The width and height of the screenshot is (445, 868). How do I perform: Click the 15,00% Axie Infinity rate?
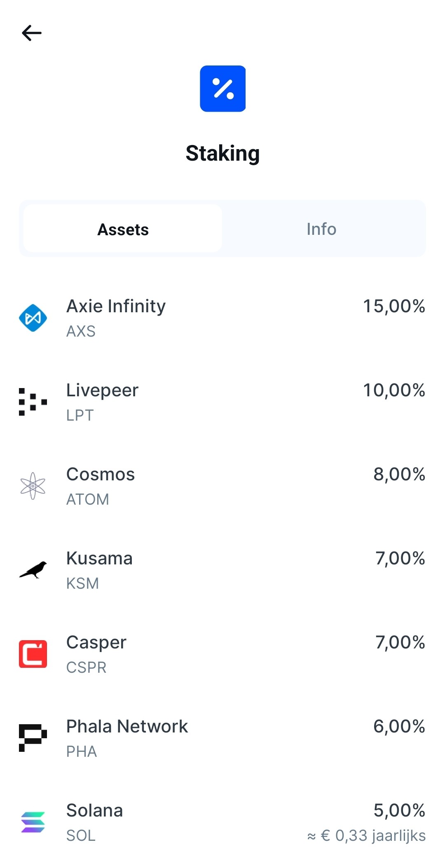[x=394, y=306]
